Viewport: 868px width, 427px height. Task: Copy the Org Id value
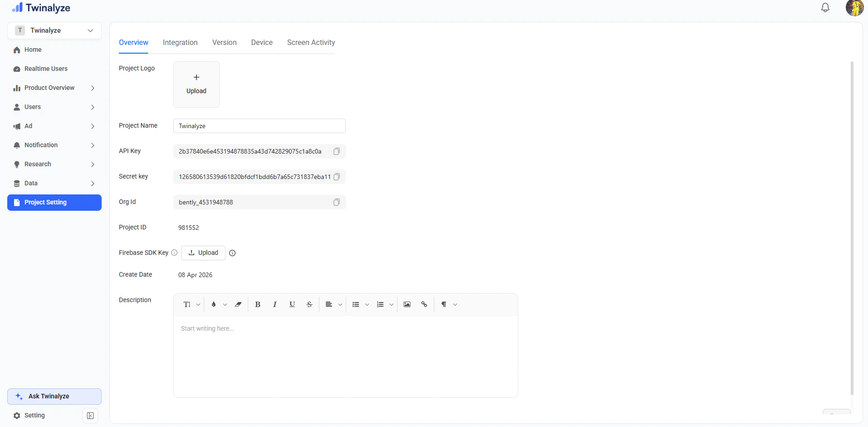(337, 202)
